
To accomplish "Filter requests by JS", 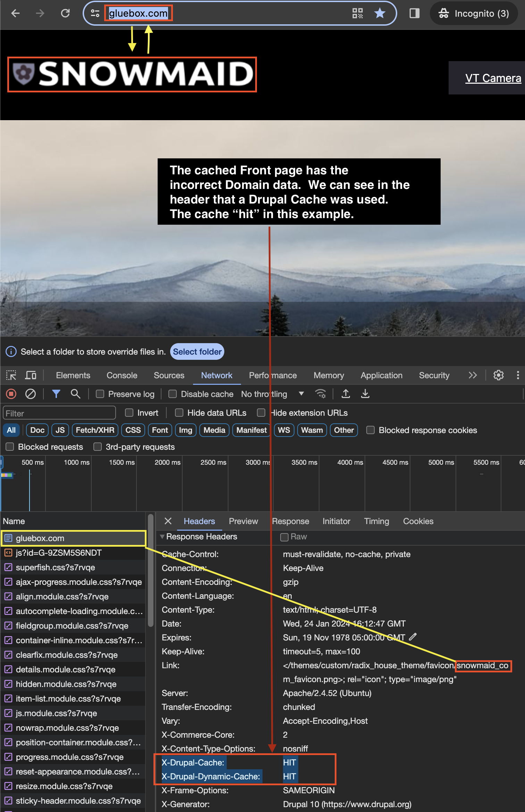I will pos(60,430).
